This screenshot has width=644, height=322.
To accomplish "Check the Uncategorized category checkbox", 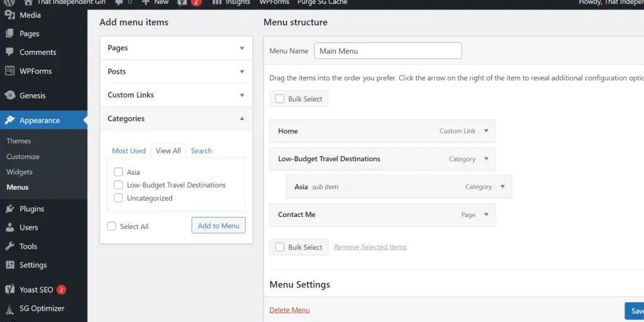I will [x=118, y=198].
